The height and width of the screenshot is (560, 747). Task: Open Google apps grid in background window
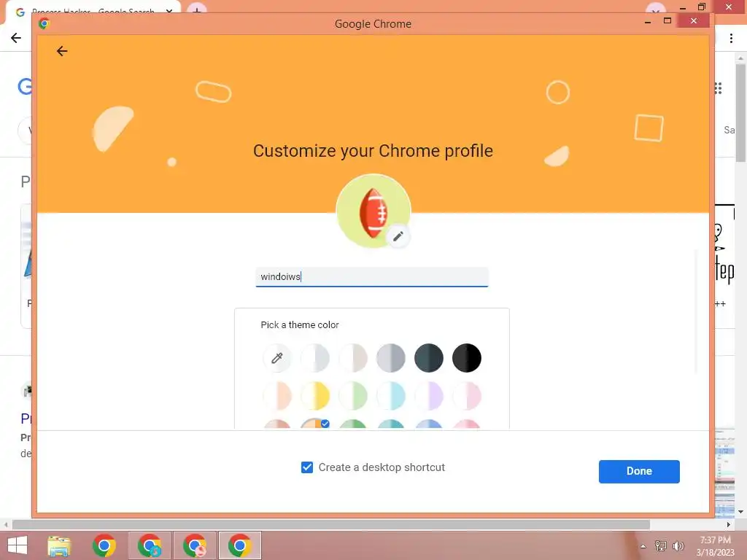click(x=719, y=88)
